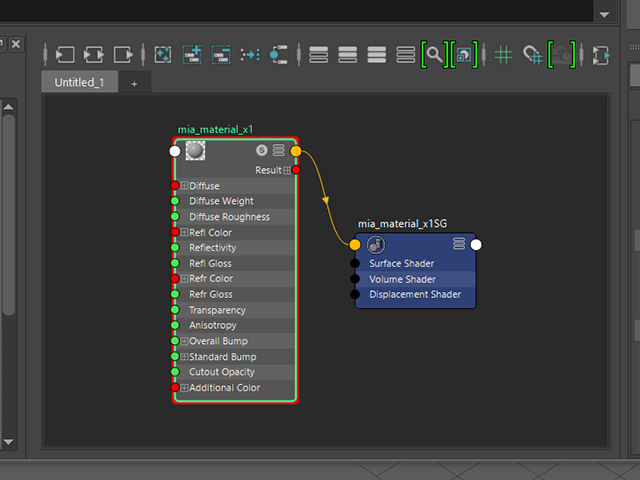This screenshot has height=480, width=640.
Task: Change view mode on mia_material_x1SG header
Action: tap(459, 244)
